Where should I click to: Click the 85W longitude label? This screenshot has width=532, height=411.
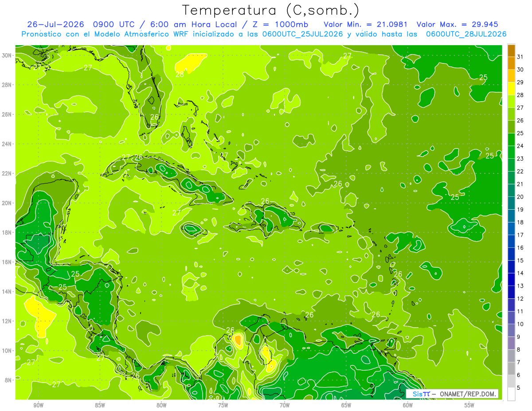[x=100, y=405]
